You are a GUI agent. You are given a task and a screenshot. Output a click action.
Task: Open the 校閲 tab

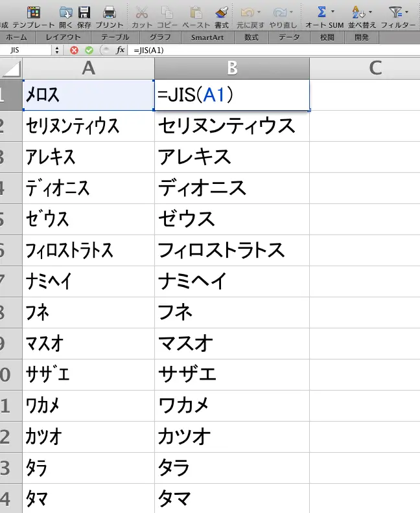(x=327, y=38)
